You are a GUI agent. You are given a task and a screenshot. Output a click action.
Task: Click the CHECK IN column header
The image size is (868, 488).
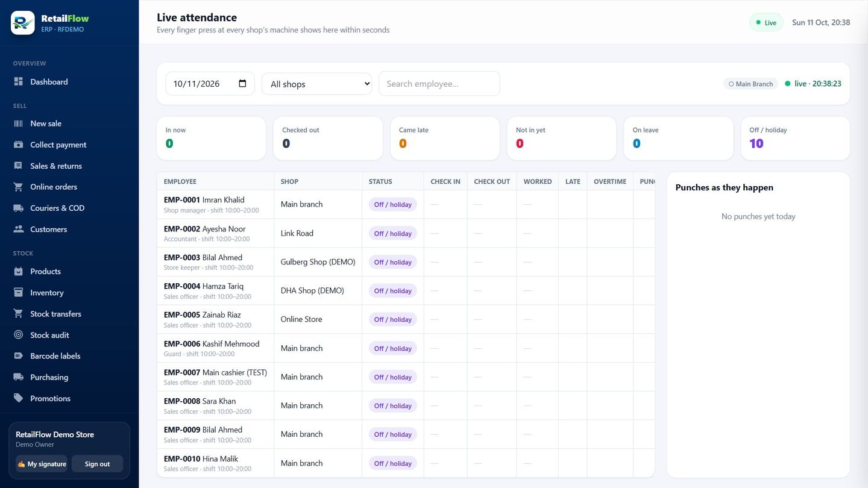tap(445, 181)
